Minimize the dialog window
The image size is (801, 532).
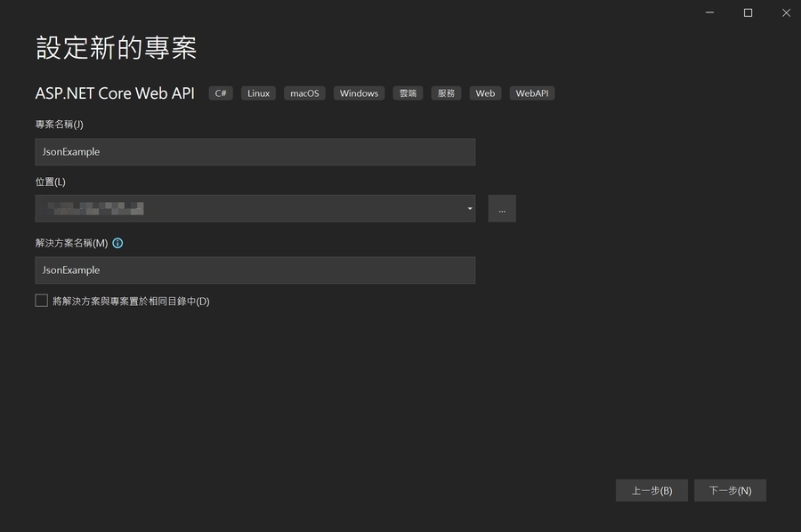(709, 12)
